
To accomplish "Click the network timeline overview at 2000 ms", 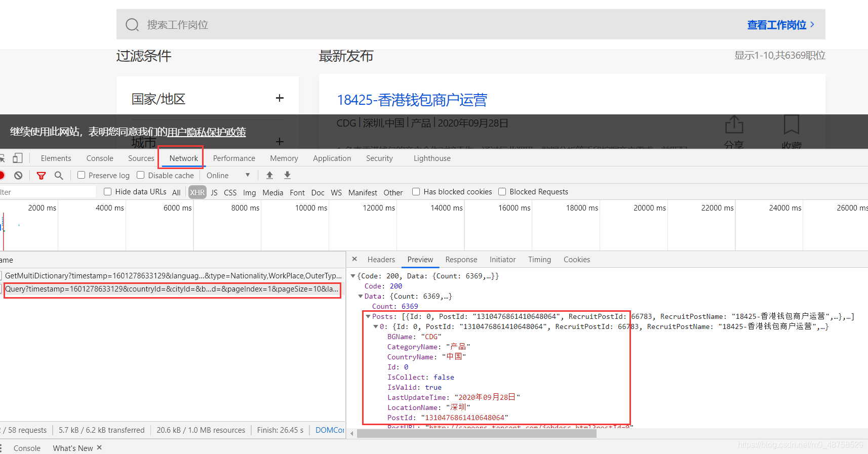I will pos(42,208).
